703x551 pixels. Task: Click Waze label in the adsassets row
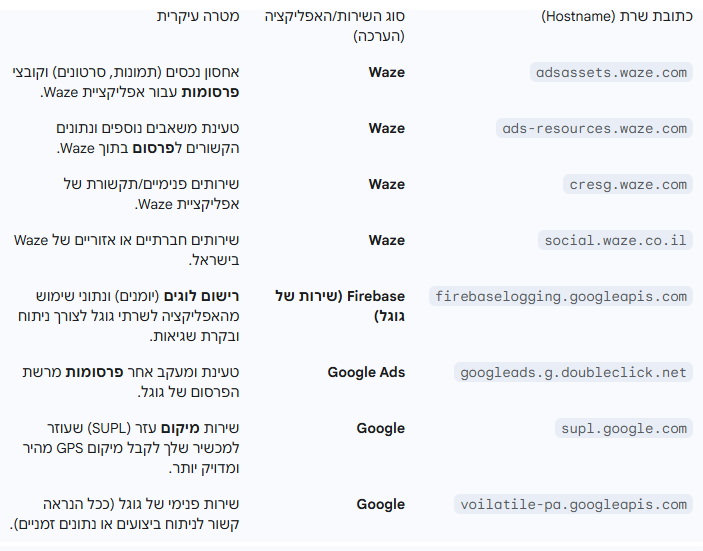386,72
